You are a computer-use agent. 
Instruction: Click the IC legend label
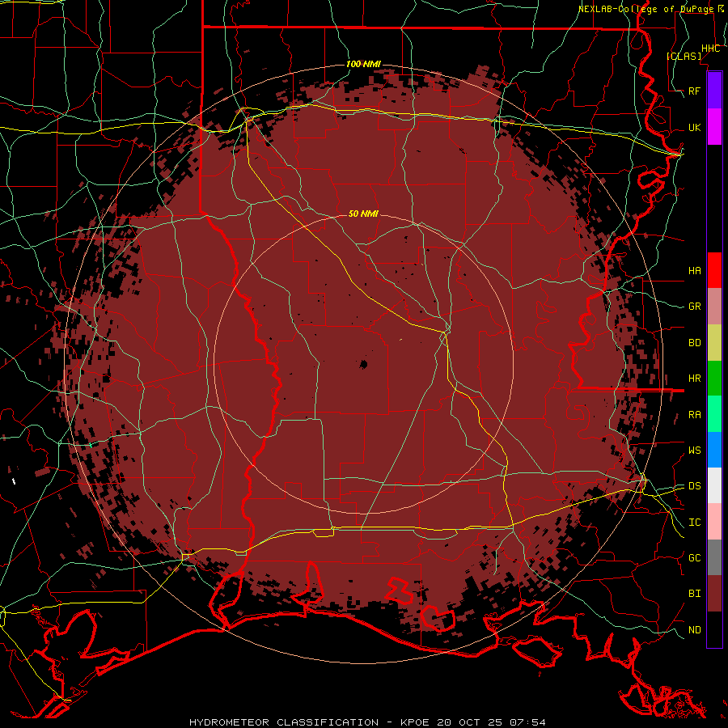[x=694, y=523]
